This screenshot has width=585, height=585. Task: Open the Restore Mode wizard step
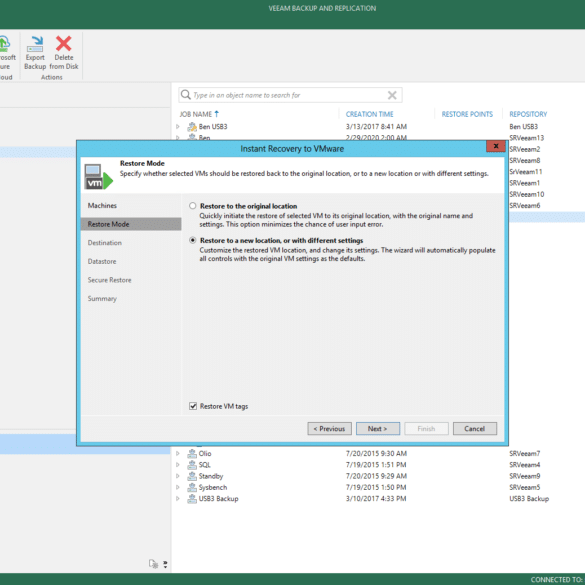[131, 224]
